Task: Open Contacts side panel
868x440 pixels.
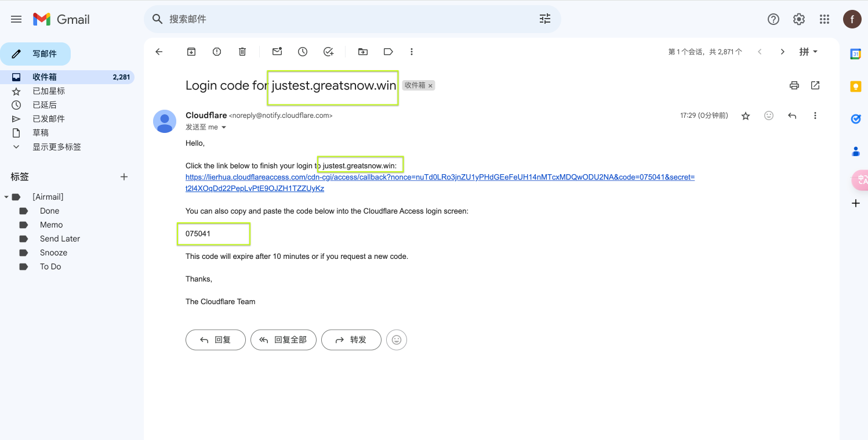Action: 855,152
